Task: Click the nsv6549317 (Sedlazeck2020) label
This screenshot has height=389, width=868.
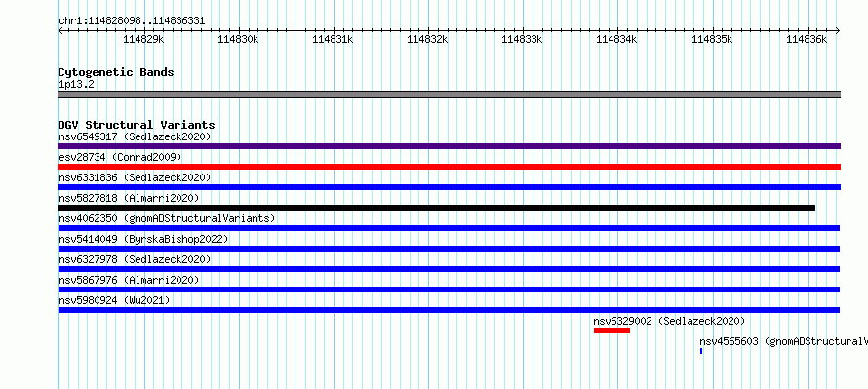Action: pyautogui.click(x=135, y=136)
